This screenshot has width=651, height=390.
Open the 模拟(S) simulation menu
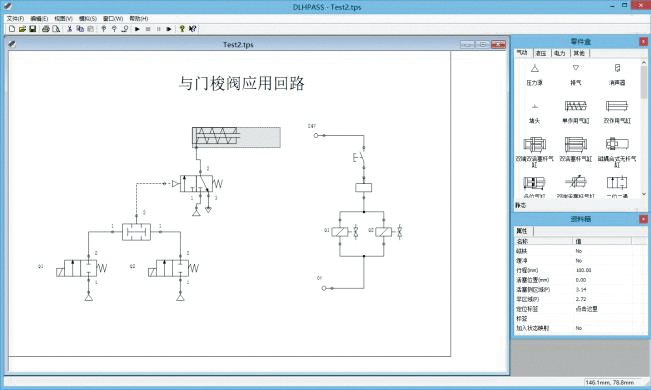pyautogui.click(x=88, y=19)
